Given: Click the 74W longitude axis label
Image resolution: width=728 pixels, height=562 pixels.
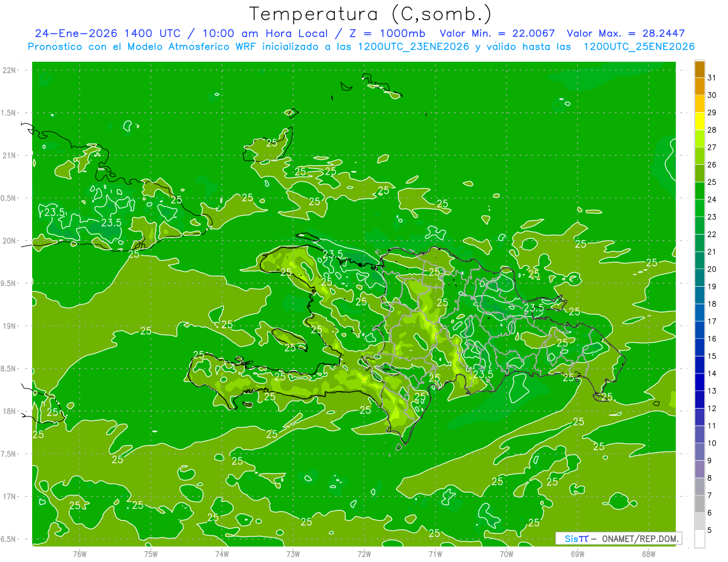Looking at the screenshot, I should click(x=222, y=554).
